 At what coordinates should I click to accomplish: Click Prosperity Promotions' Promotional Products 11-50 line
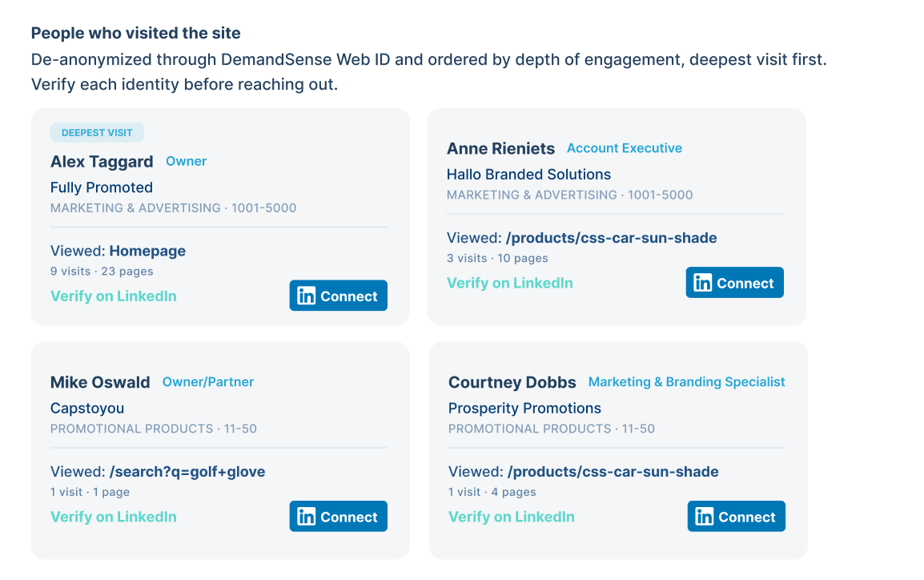[x=552, y=429]
